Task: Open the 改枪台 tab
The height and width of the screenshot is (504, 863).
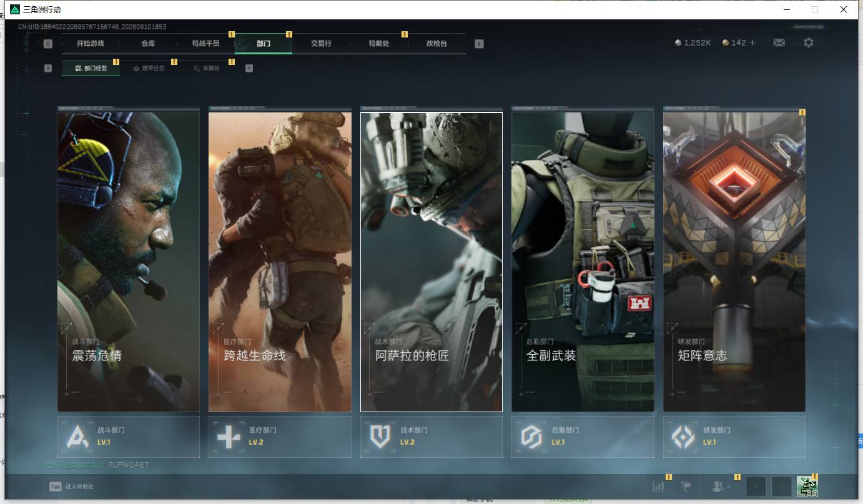Action: point(436,44)
